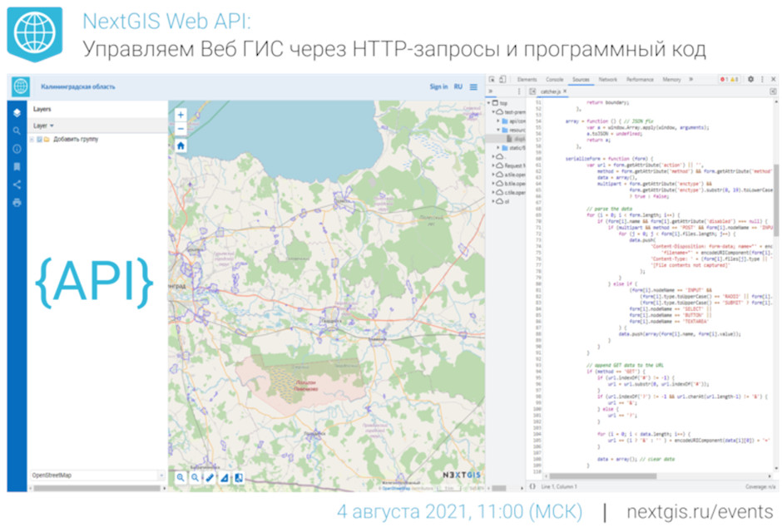Viewport: 782px width, 532px height.
Task: Click the RU language switcher
Action: tap(458, 86)
